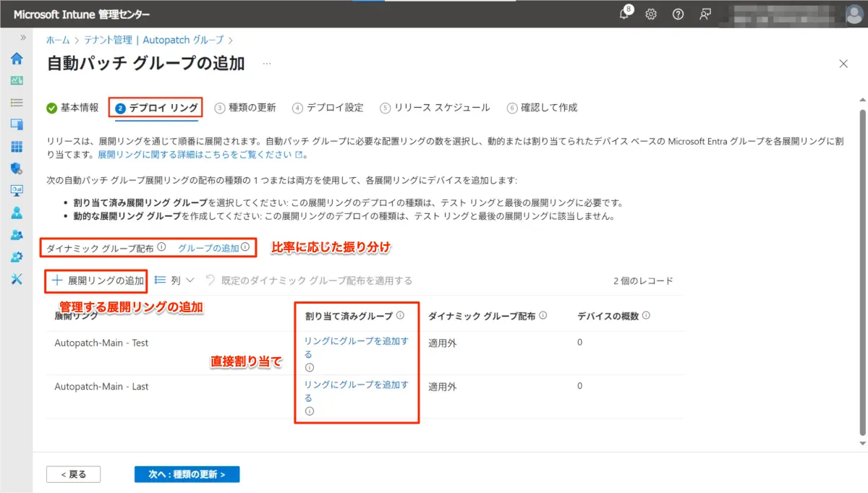
Task: Open the notifications bell in header
Action: point(625,14)
